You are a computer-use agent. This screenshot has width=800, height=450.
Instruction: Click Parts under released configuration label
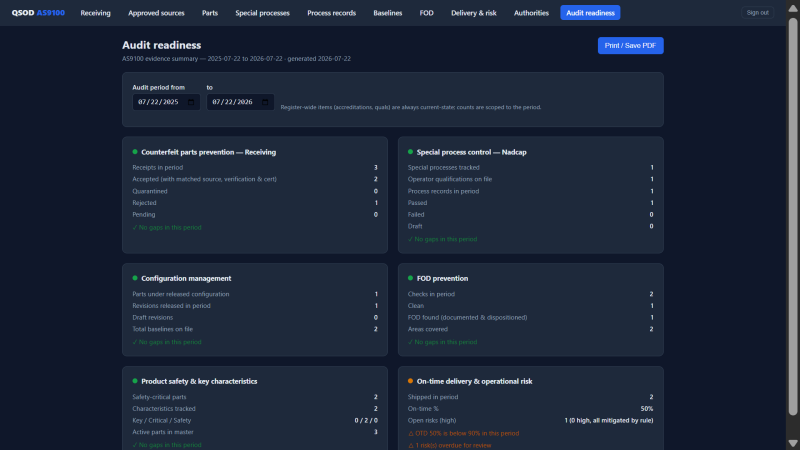tap(181, 294)
